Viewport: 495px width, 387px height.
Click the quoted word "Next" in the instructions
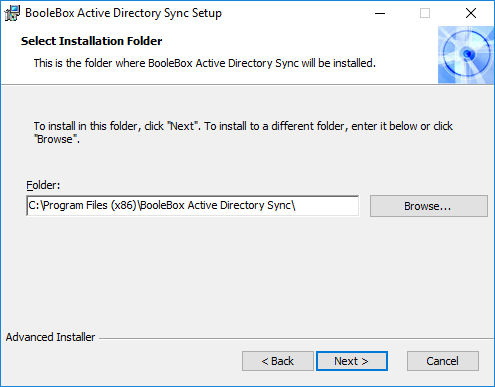click(x=182, y=126)
